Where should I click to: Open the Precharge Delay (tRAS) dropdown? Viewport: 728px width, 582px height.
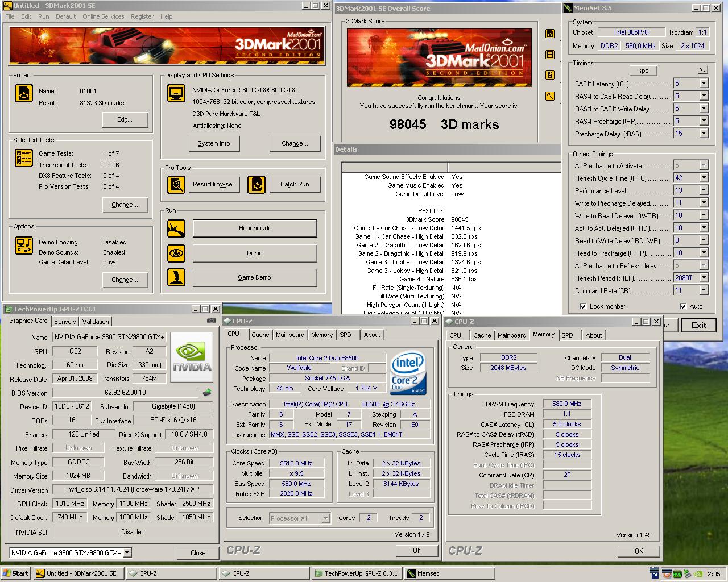pos(704,134)
